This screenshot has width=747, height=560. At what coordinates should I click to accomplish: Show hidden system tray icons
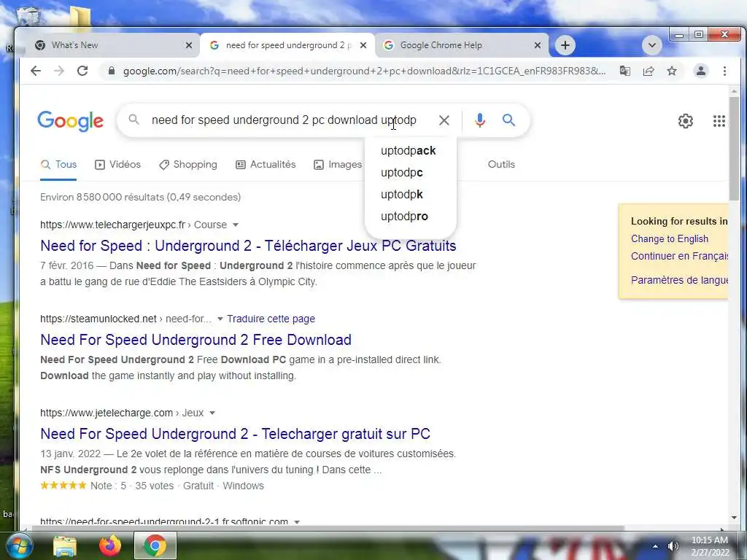point(656,546)
